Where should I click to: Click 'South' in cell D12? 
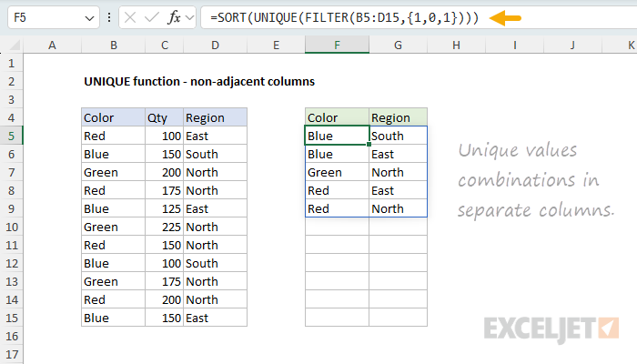pyautogui.click(x=216, y=263)
